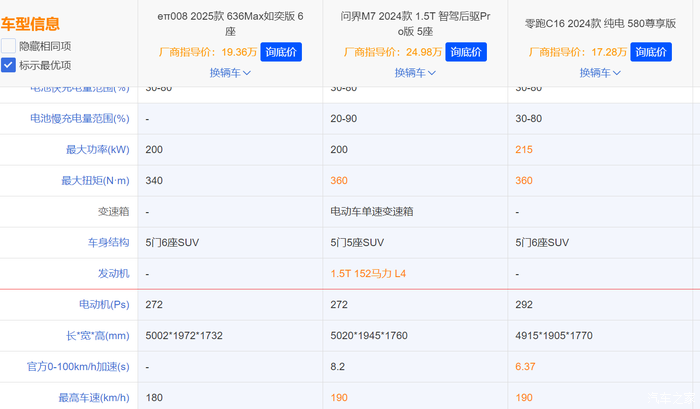700x409 pixels.
Task: Select 厂商指导价 17.28万 price text
Action: click(x=578, y=52)
